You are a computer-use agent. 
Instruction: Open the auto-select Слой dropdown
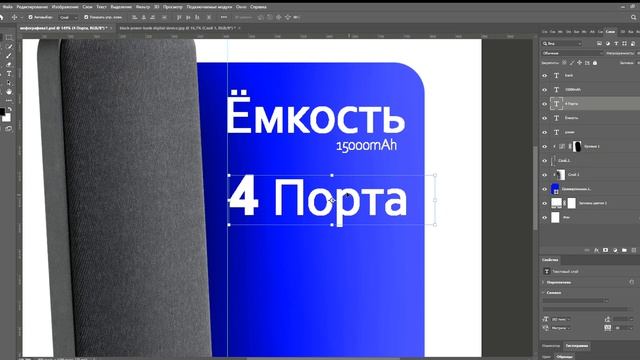tap(68, 17)
